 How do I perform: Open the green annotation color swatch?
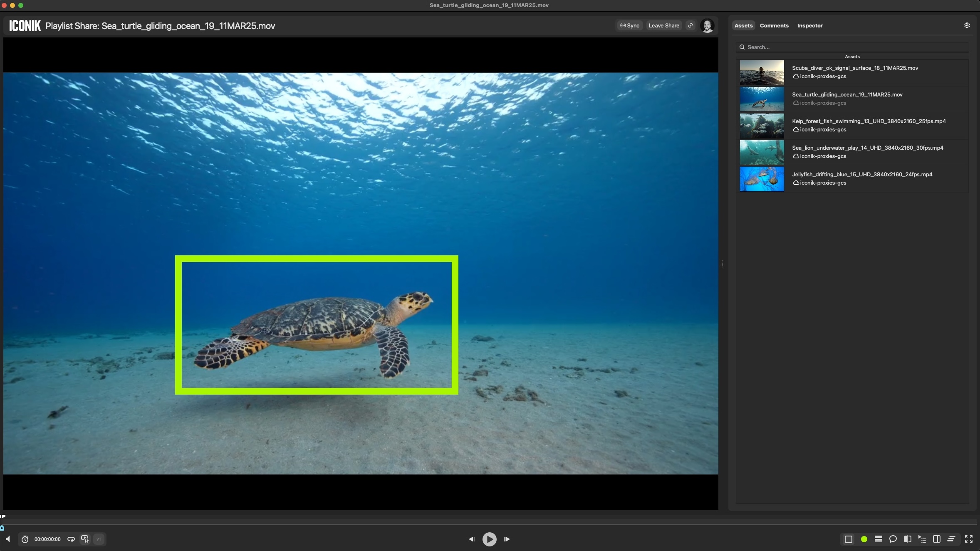click(864, 539)
